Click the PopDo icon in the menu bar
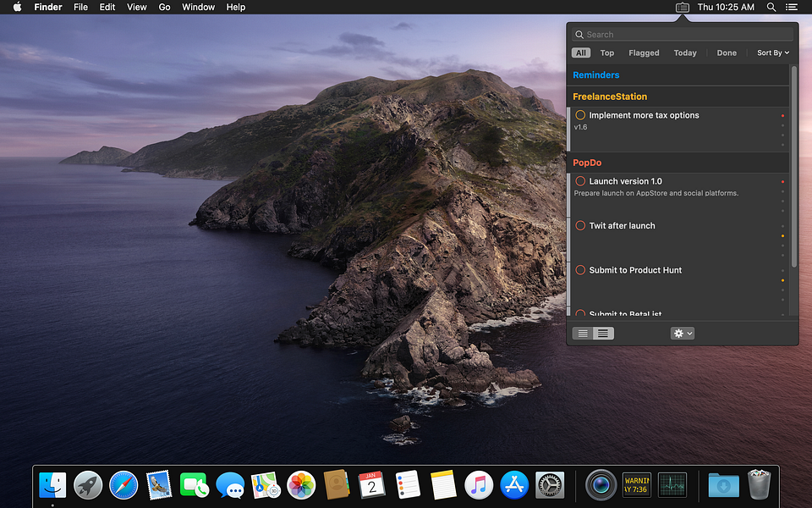Viewport: 812px width, 508px height. [683, 8]
